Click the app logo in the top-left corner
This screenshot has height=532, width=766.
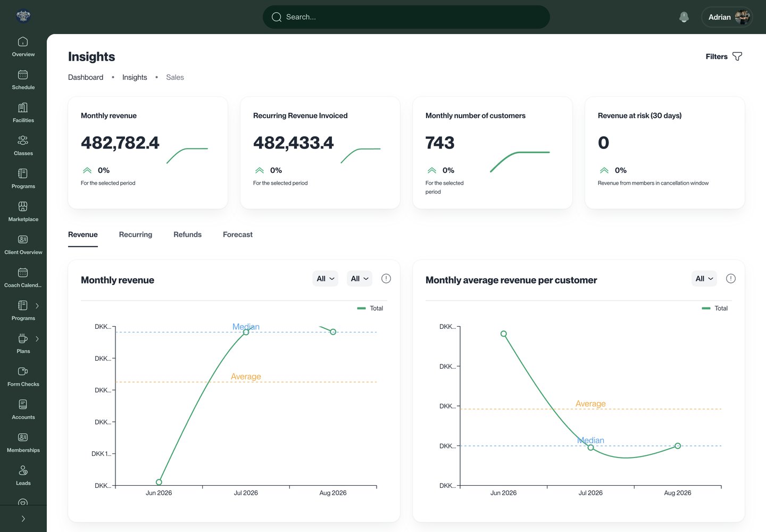[23, 16]
